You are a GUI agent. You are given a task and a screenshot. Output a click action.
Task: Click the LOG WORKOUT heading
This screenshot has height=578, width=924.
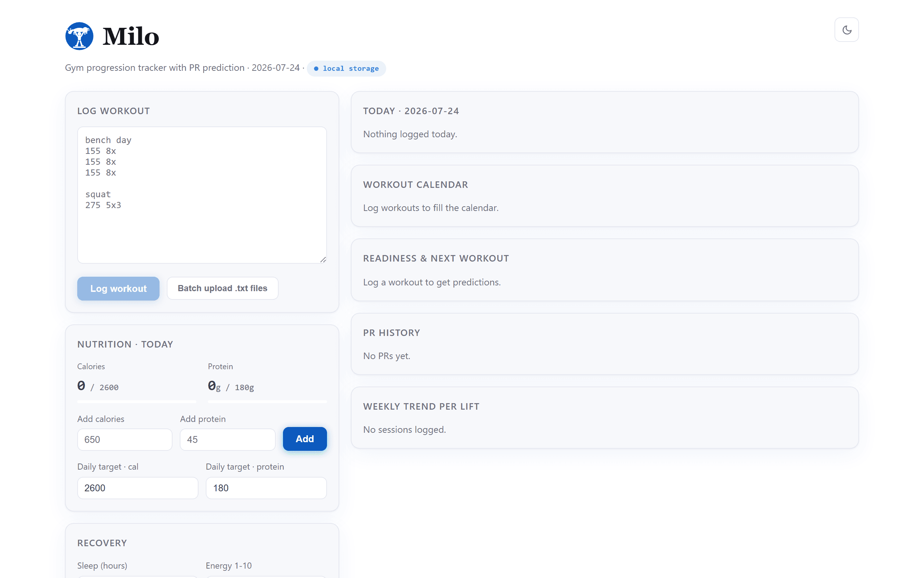pyautogui.click(x=113, y=111)
